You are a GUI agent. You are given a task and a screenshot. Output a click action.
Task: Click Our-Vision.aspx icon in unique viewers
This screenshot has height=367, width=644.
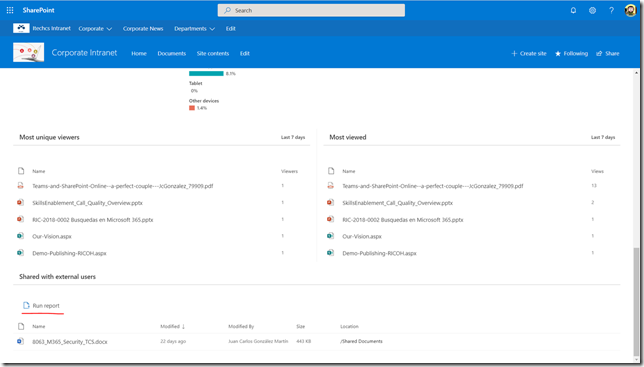click(x=20, y=236)
